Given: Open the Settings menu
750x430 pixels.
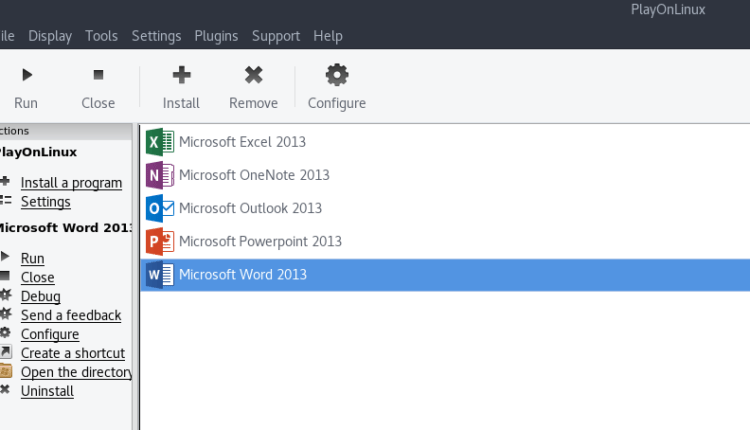Looking at the screenshot, I should tap(156, 36).
